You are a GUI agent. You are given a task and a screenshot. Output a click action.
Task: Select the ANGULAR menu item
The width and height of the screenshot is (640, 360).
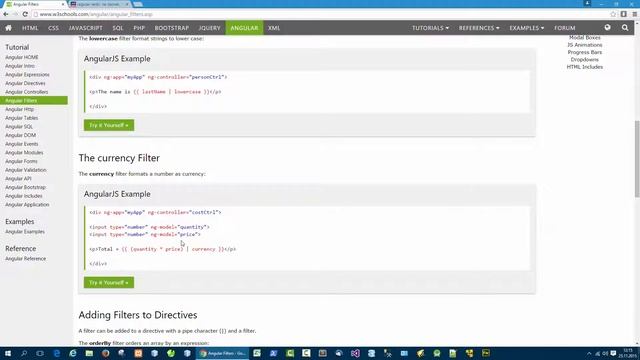click(x=244, y=28)
